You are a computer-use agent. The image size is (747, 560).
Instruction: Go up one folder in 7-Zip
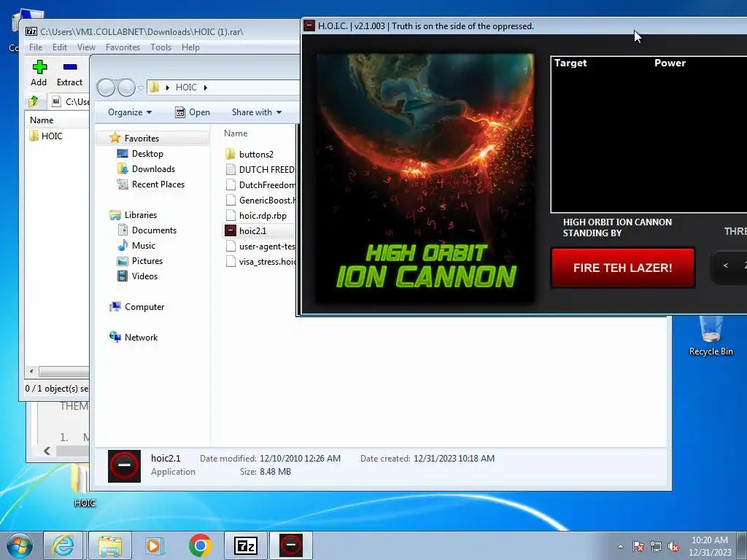coord(34,101)
